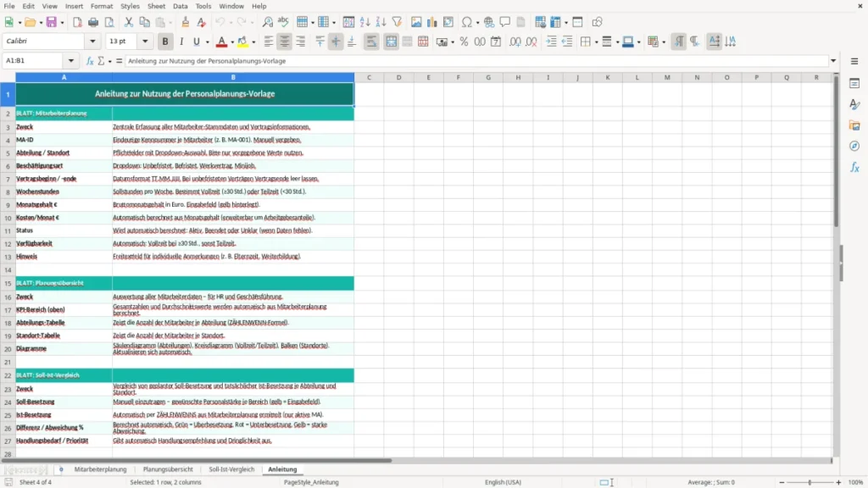868x488 pixels.
Task: Apply yellow background color
Action: tap(242, 42)
